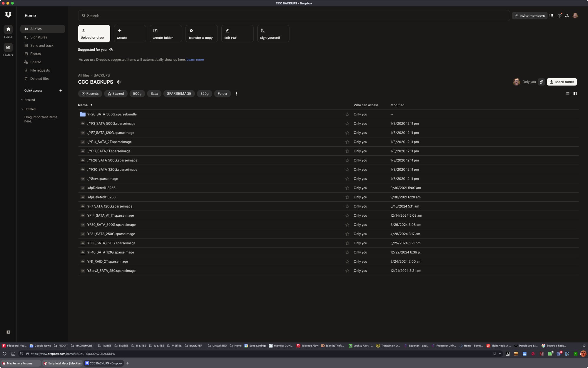Open more filters three-dot menu
The image size is (588, 368).
pyautogui.click(x=236, y=94)
